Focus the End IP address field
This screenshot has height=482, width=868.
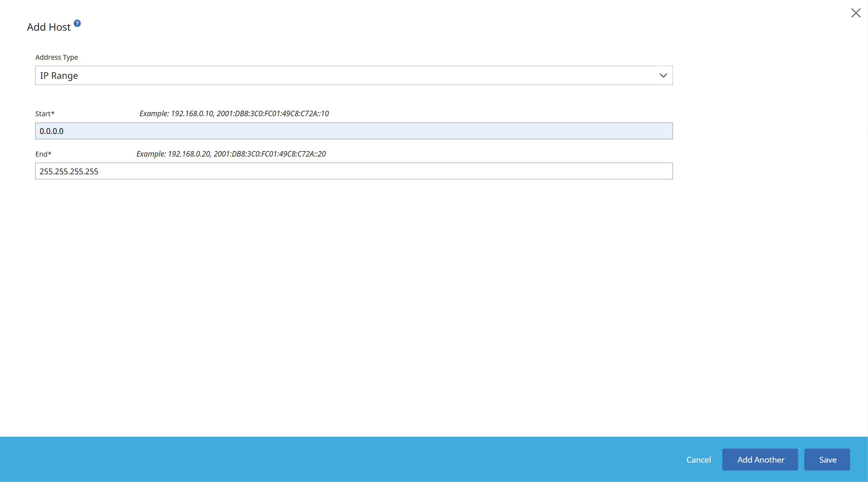click(x=354, y=171)
